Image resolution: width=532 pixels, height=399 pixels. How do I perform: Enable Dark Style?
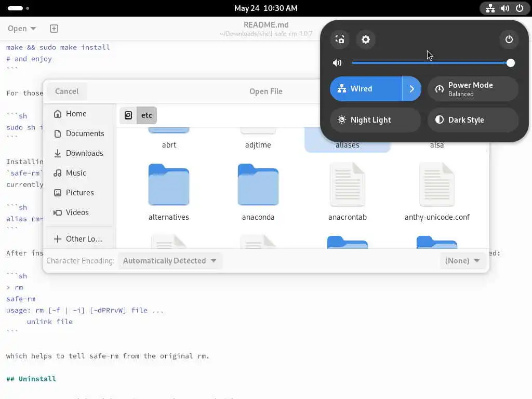pos(473,120)
